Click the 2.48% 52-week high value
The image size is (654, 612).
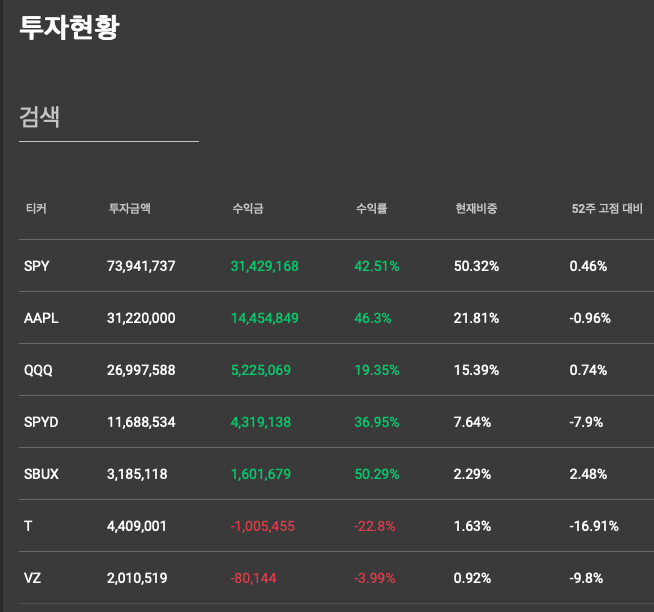point(589,474)
